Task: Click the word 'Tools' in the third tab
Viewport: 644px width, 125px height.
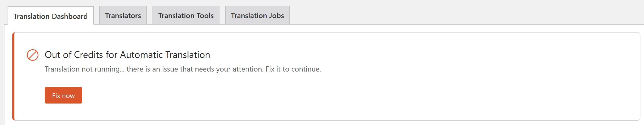Action: pyautogui.click(x=205, y=16)
